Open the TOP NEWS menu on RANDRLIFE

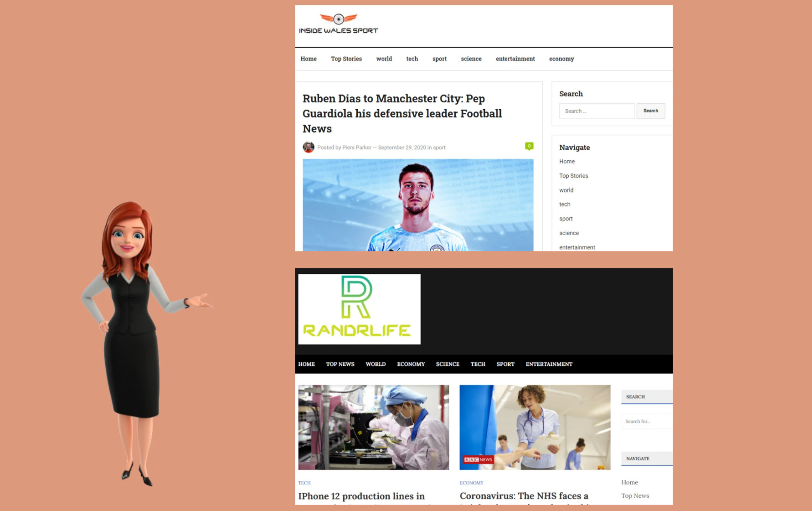(x=340, y=364)
